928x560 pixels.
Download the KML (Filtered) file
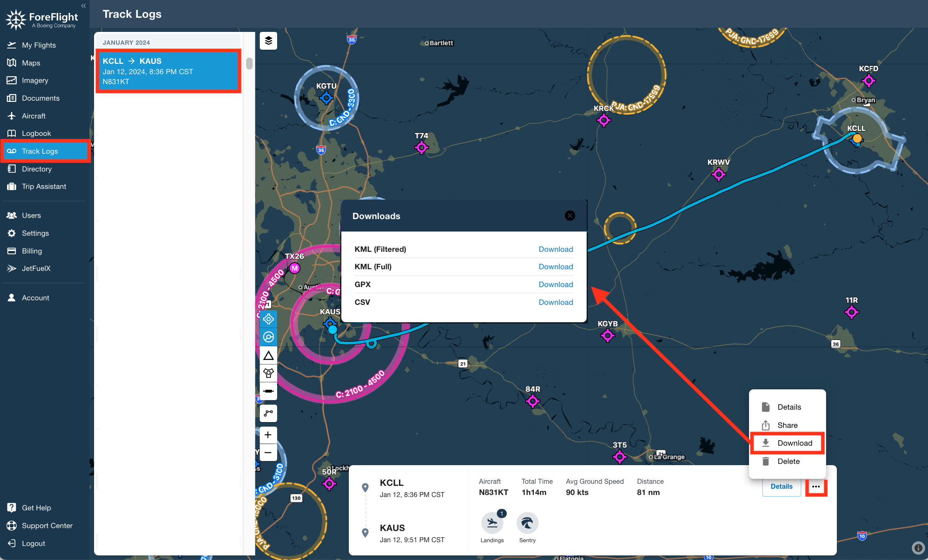point(556,249)
